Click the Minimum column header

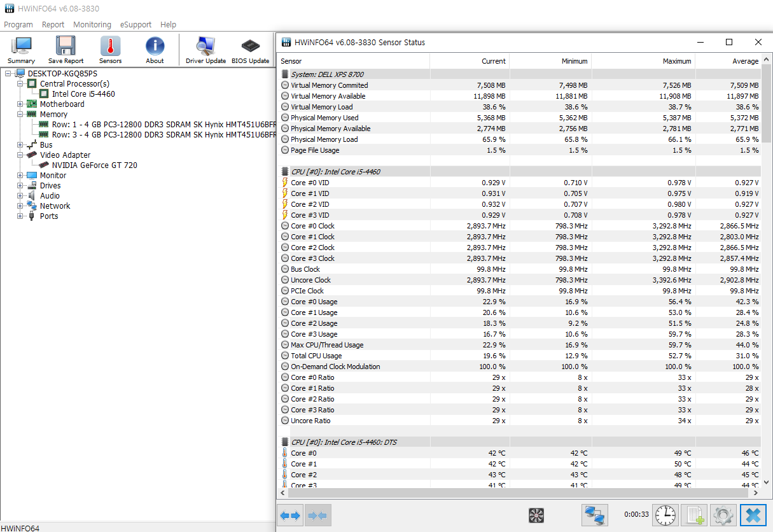tap(550, 61)
